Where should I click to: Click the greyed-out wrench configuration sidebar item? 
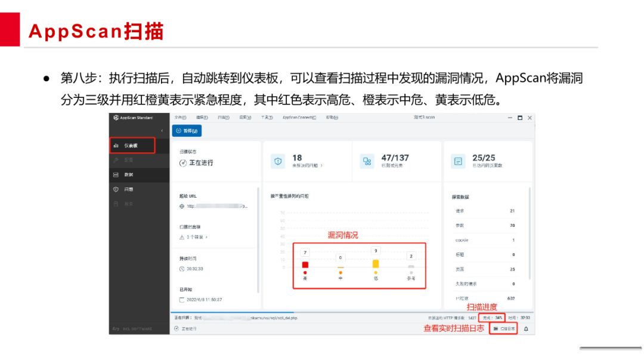tap(139, 160)
